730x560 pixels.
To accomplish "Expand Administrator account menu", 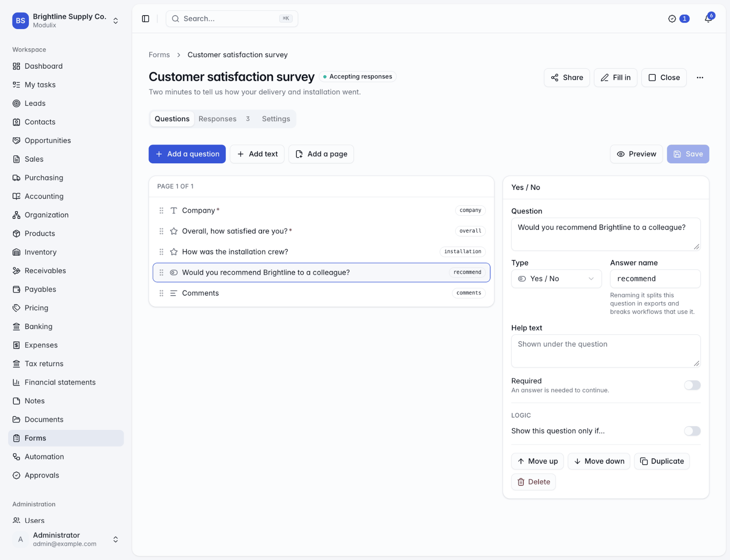I will click(66, 539).
